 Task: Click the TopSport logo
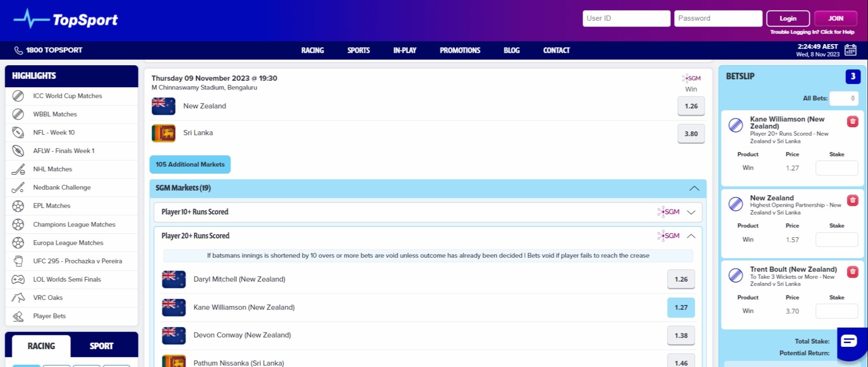tap(66, 19)
